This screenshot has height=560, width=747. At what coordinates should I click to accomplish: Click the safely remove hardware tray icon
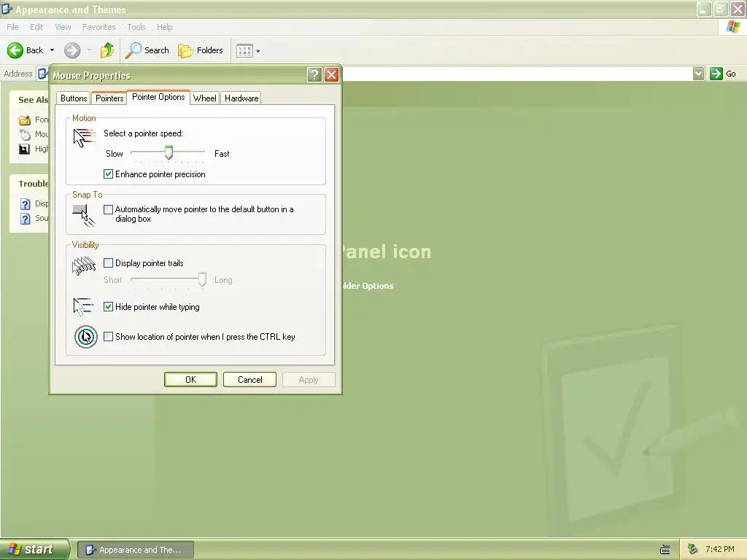(x=693, y=549)
